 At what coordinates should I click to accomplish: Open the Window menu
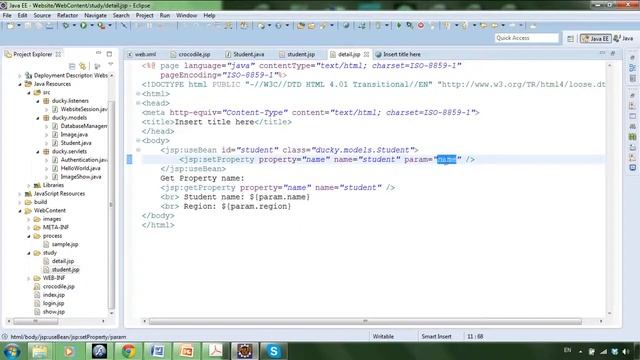click(187, 16)
